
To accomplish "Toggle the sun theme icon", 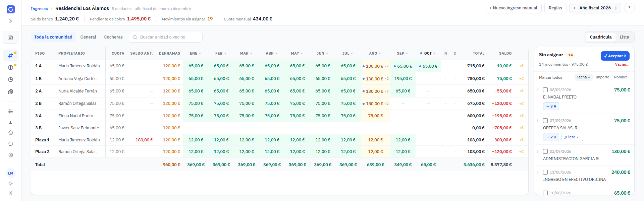I will click(x=11, y=184).
